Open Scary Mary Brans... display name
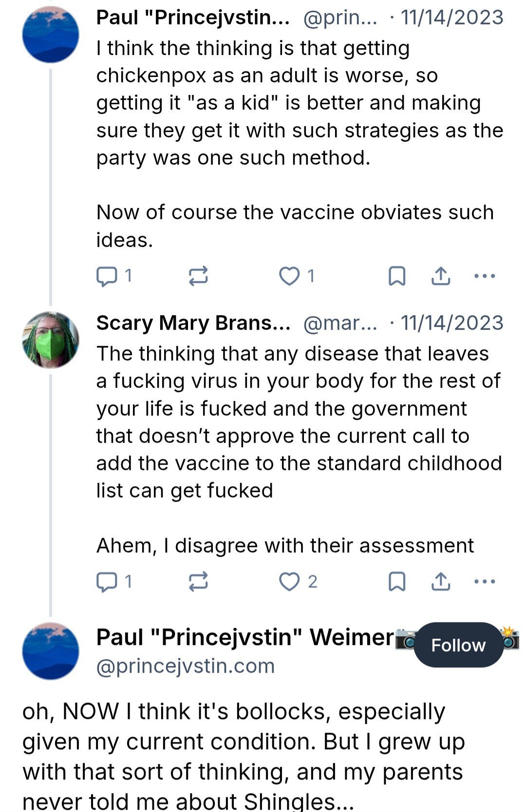This screenshot has height=812, width=526. pos(193,323)
